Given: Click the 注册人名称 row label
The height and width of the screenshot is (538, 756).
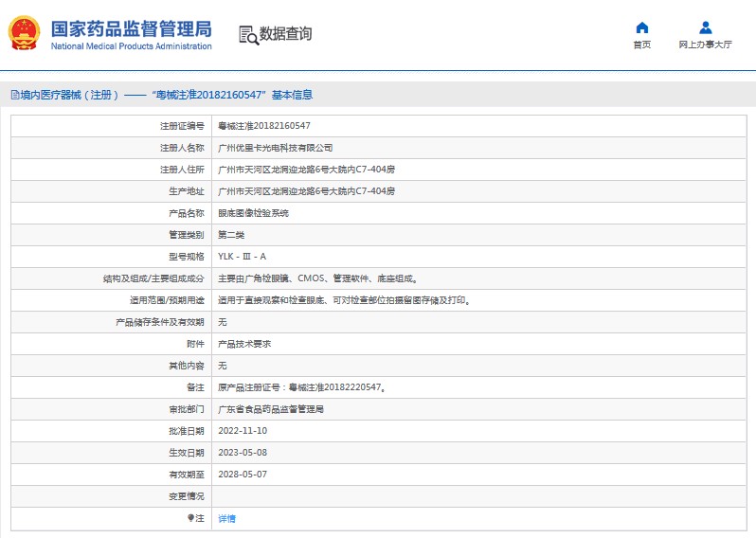Looking at the screenshot, I should (182, 148).
